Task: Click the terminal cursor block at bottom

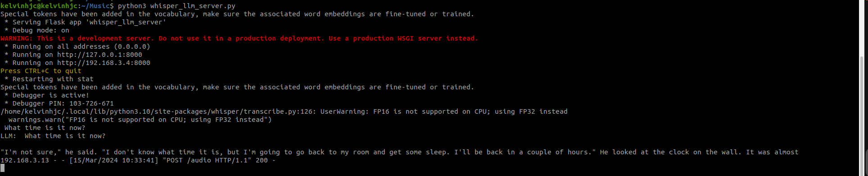Action: click(x=2, y=168)
